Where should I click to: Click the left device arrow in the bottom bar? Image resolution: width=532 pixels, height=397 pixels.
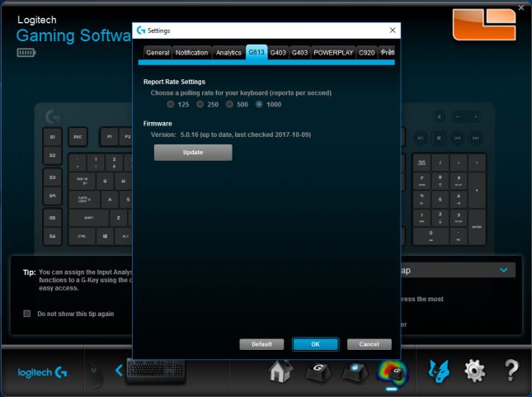119,370
